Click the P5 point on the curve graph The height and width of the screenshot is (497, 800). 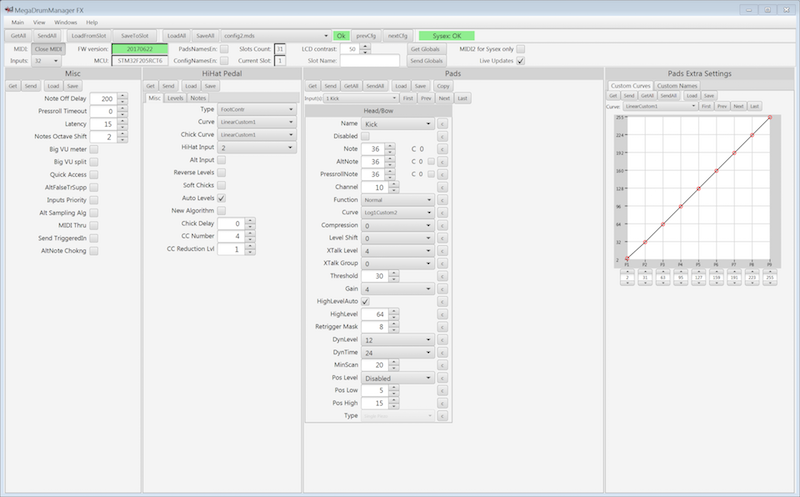click(x=698, y=188)
